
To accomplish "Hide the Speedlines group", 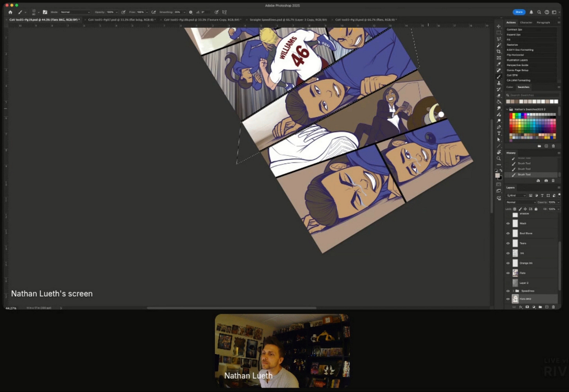I will click(x=508, y=291).
